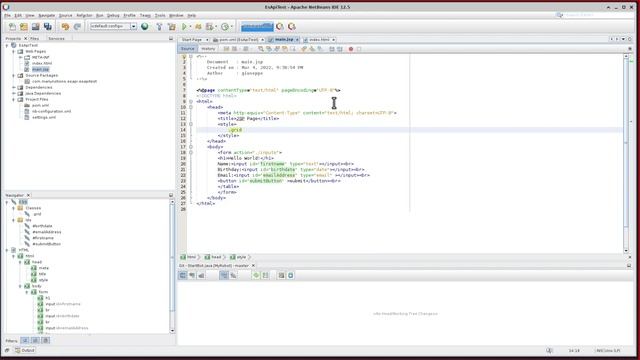Click the Source view button

[x=188, y=49]
